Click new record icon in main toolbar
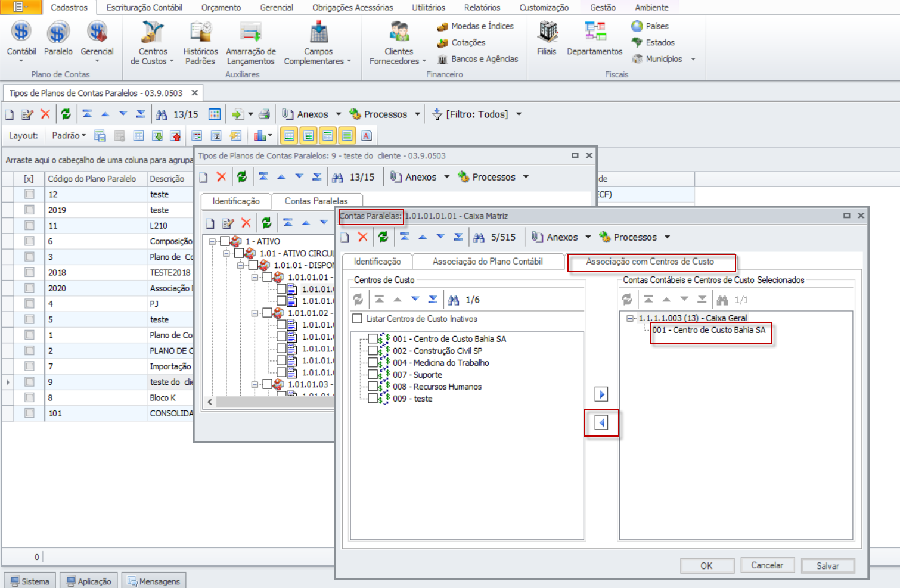The height and width of the screenshot is (588, 900). point(10,114)
